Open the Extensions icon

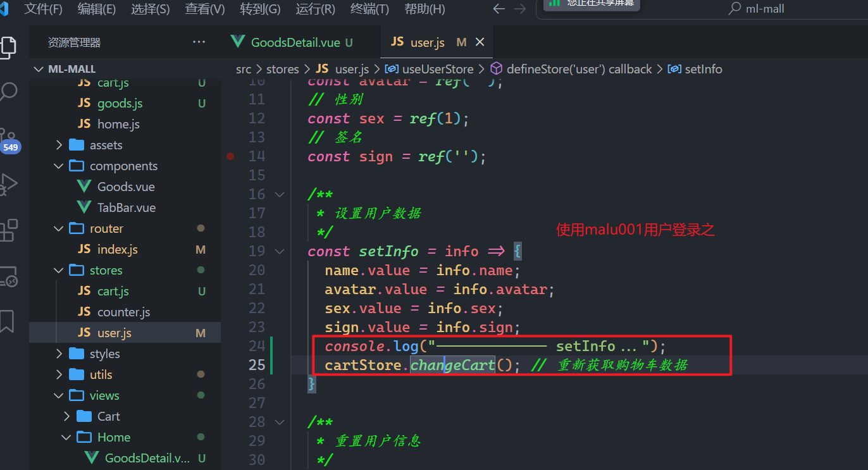8,230
